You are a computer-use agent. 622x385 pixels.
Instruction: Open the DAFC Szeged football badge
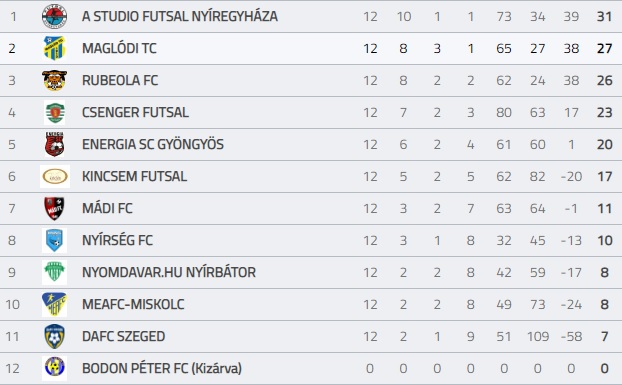(x=54, y=336)
